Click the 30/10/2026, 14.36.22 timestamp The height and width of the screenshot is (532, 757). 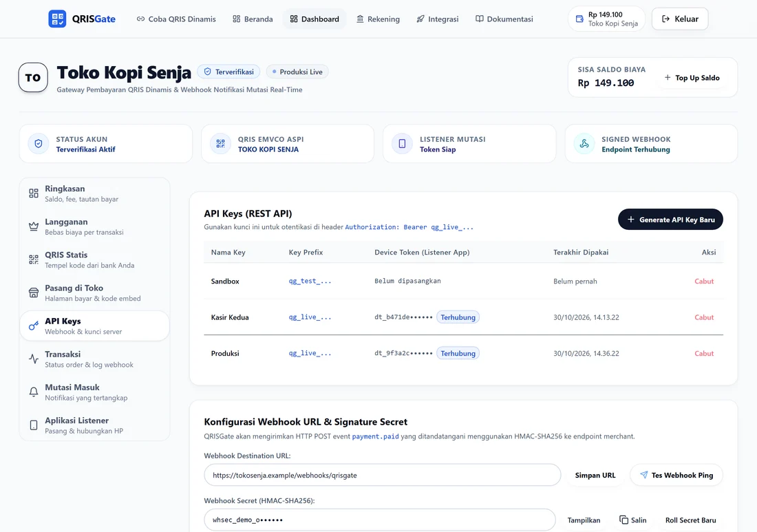coord(586,353)
